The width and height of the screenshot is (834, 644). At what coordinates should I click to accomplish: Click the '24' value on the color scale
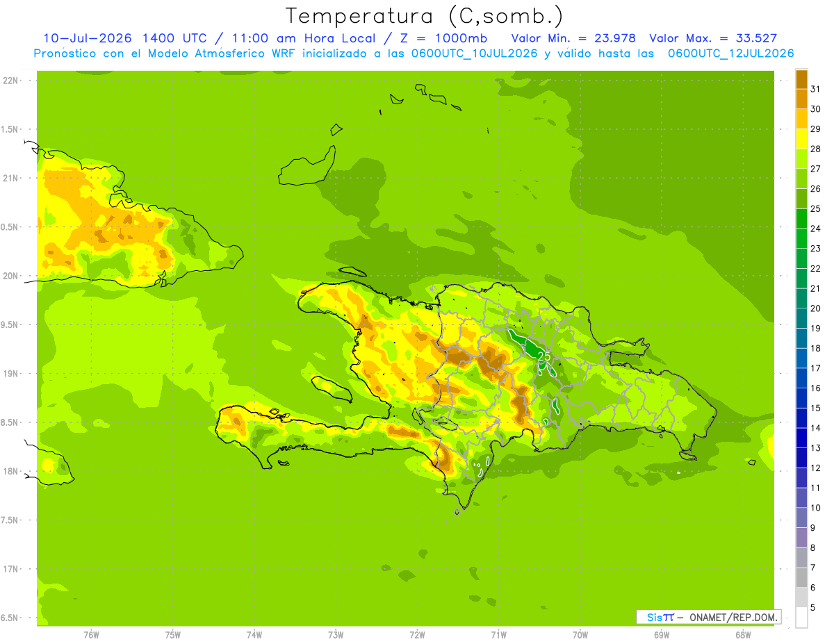click(x=816, y=229)
